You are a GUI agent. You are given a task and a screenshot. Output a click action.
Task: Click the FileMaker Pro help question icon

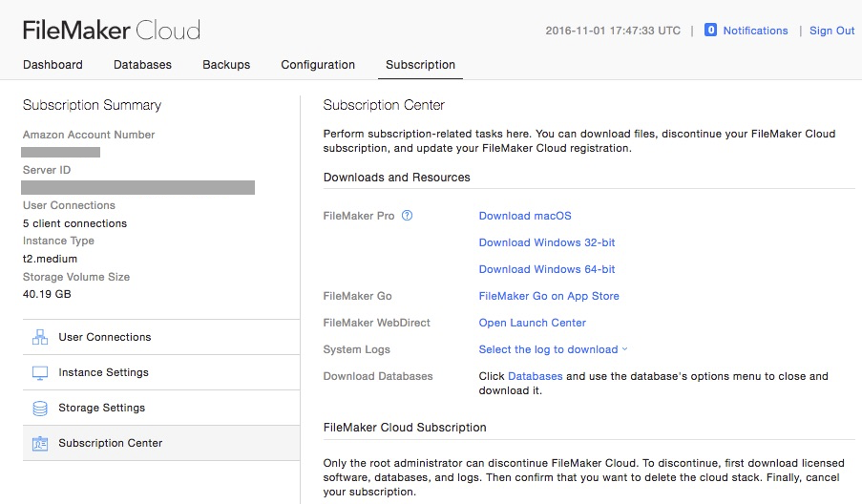[407, 216]
